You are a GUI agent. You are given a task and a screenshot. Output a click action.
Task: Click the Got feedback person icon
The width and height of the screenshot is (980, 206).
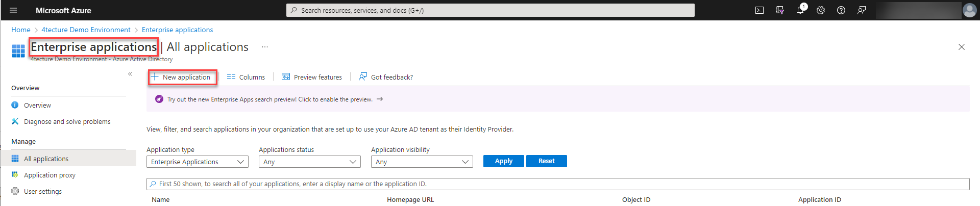363,76
